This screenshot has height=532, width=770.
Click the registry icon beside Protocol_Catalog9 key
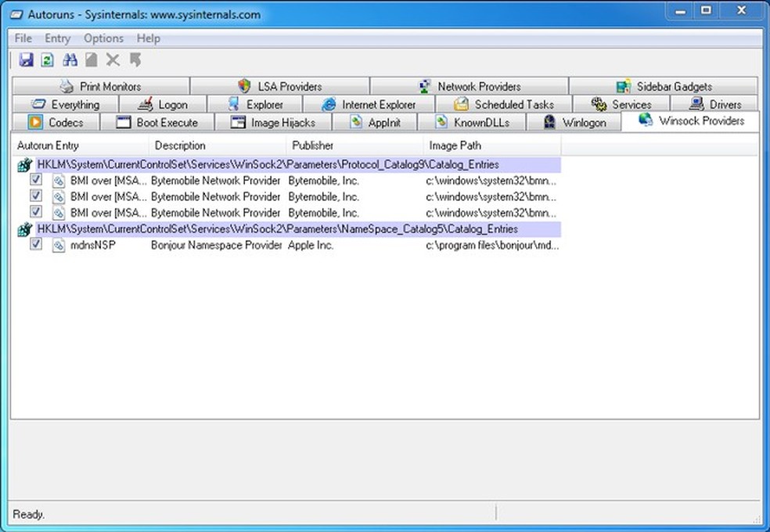pyautogui.click(x=24, y=165)
